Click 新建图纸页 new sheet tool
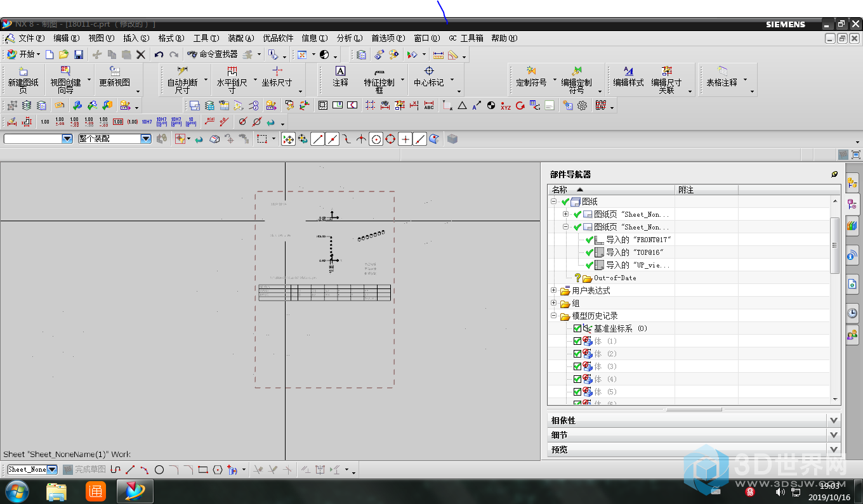Image resolution: width=863 pixels, height=504 pixels. click(23, 80)
